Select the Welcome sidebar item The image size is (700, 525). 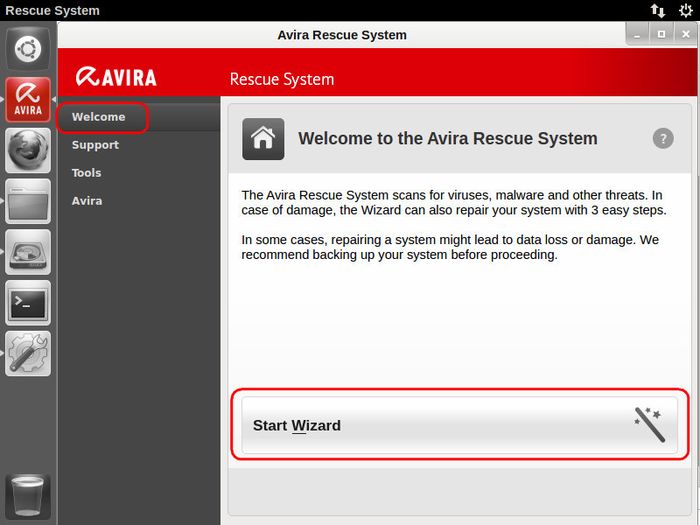[99, 117]
